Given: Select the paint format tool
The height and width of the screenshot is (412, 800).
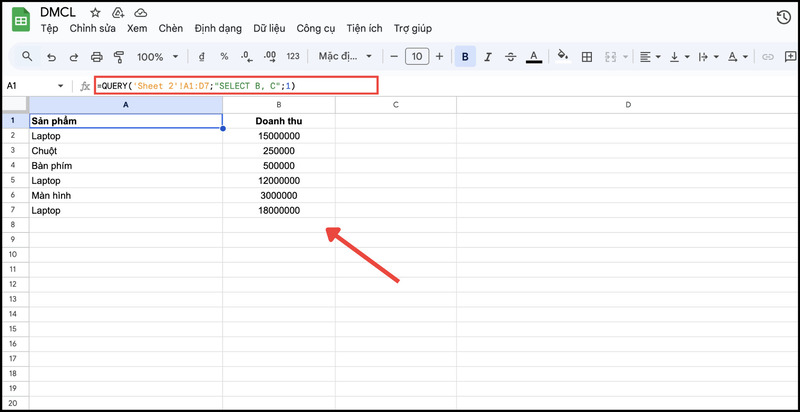Looking at the screenshot, I should [x=119, y=57].
